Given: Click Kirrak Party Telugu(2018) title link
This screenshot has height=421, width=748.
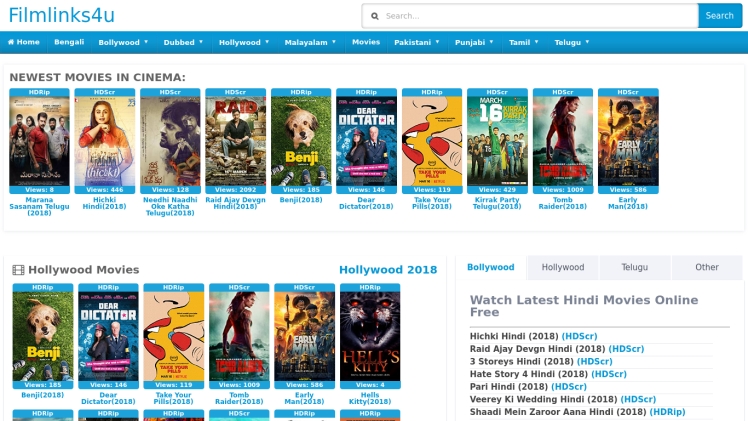Looking at the screenshot, I should click(x=497, y=203).
